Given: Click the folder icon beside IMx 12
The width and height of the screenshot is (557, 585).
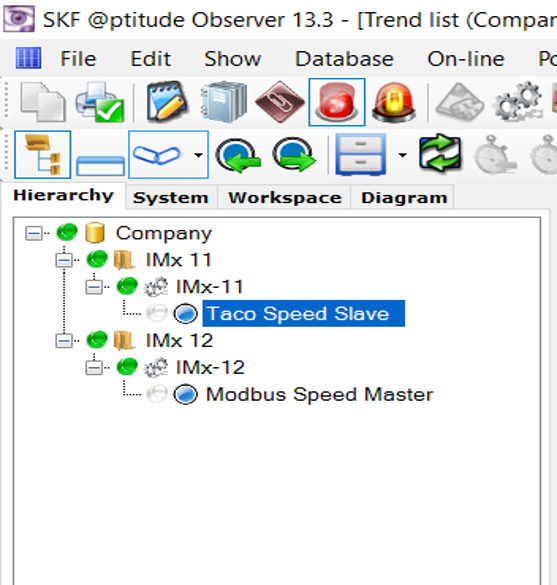Looking at the screenshot, I should (x=124, y=341).
